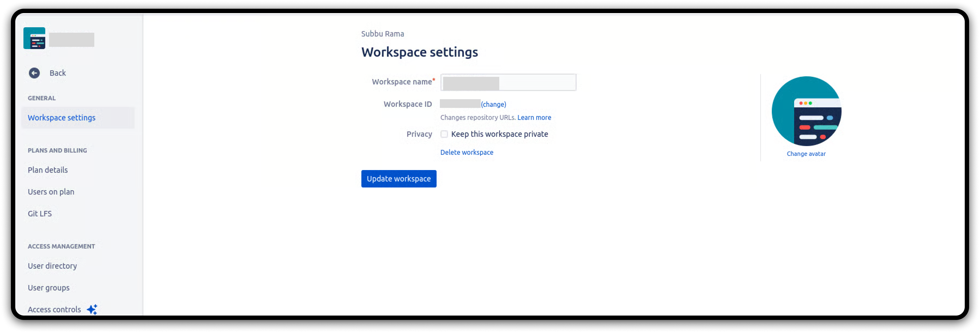Click the workspace logo in sidebar
This screenshot has width=980, height=333.
[34, 38]
